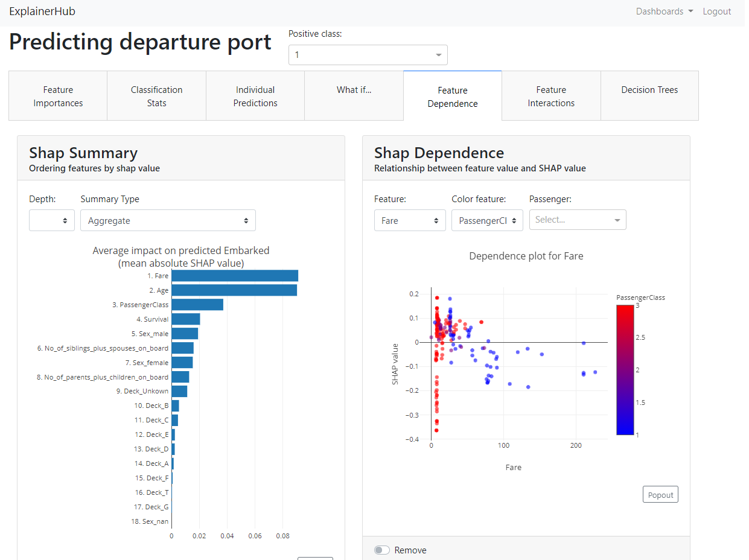
Task: Click the Fare bar in Shap Summary
Action: click(234, 276)
